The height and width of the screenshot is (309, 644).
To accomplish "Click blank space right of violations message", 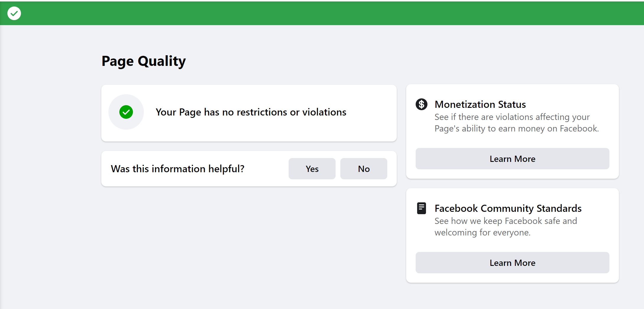I will [x=372, y=112].
